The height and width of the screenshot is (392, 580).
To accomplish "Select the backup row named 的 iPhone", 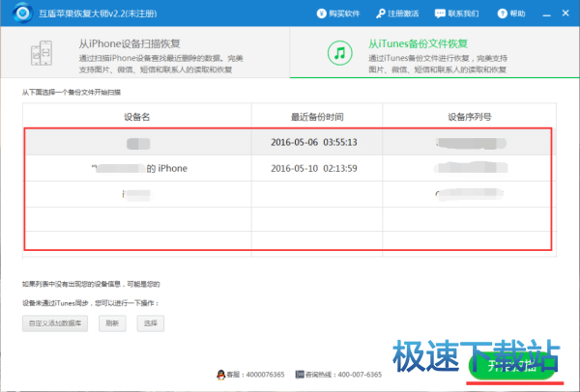I will coord(288,168).
